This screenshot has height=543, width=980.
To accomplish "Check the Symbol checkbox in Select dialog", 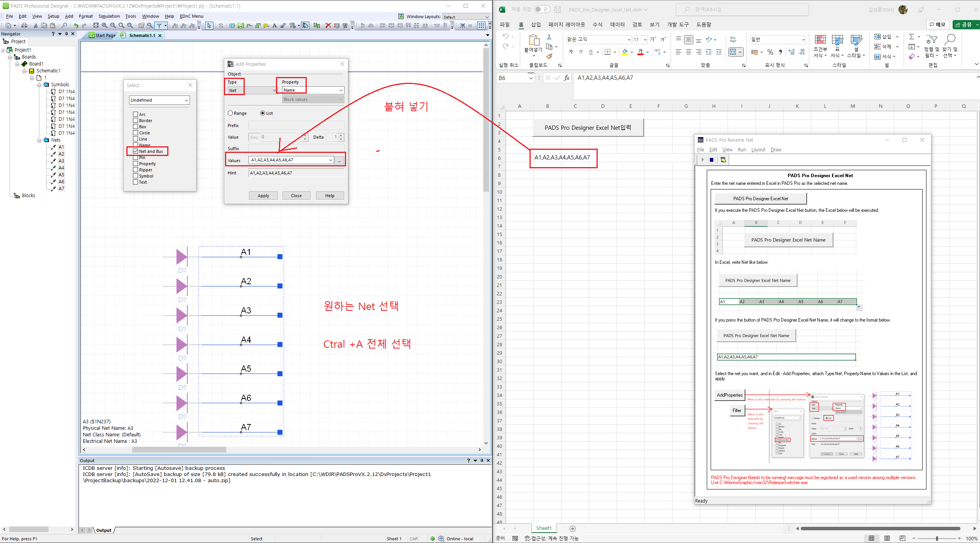I will click(136, 176).
